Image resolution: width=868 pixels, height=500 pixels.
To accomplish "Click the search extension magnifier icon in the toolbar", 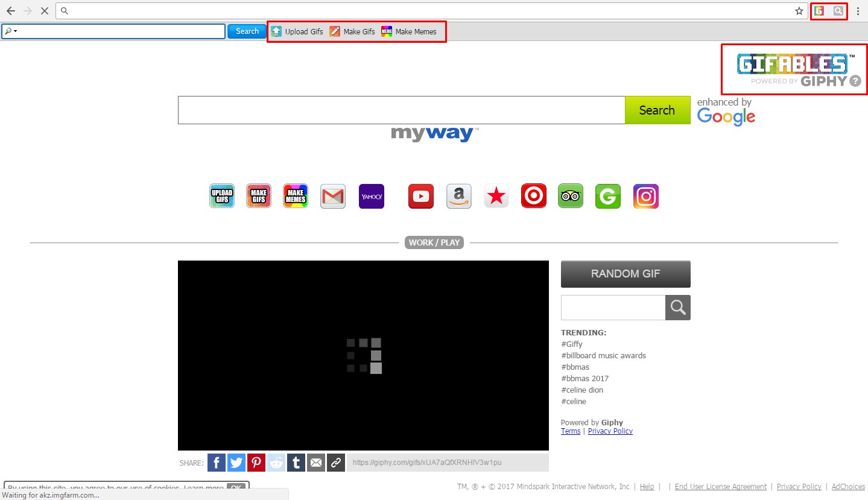I will pyautogui.click(x=838, y=11).
